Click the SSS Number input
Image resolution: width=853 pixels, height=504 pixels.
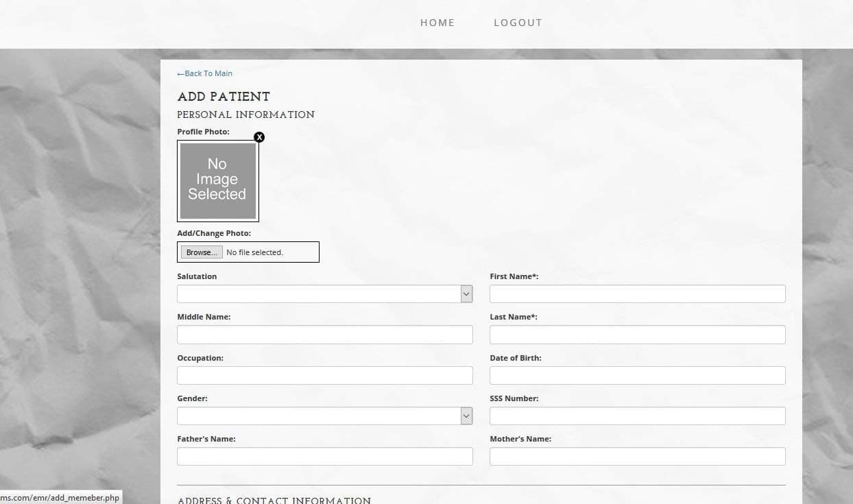coord(637,416)
